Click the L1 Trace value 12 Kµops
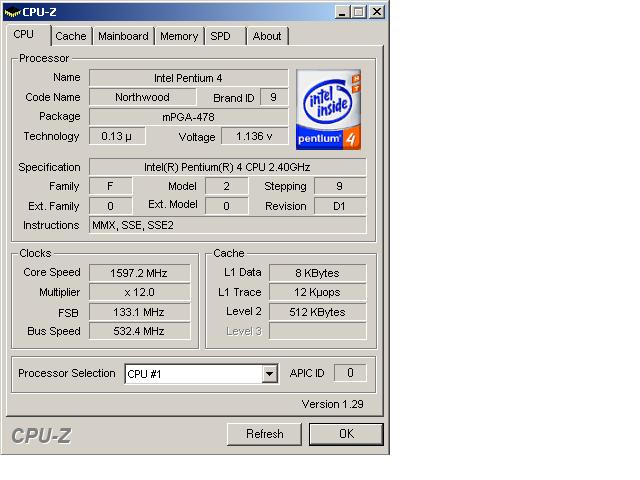640x480 pixels. click(318, 292)
